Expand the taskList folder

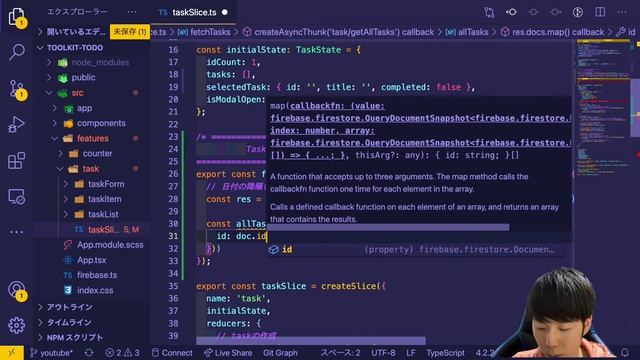tap(103, 214)
